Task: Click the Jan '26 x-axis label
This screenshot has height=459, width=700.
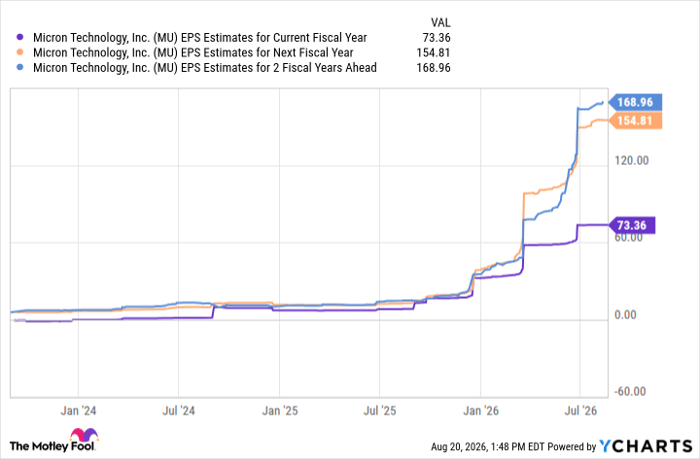Action: (481, 411)
